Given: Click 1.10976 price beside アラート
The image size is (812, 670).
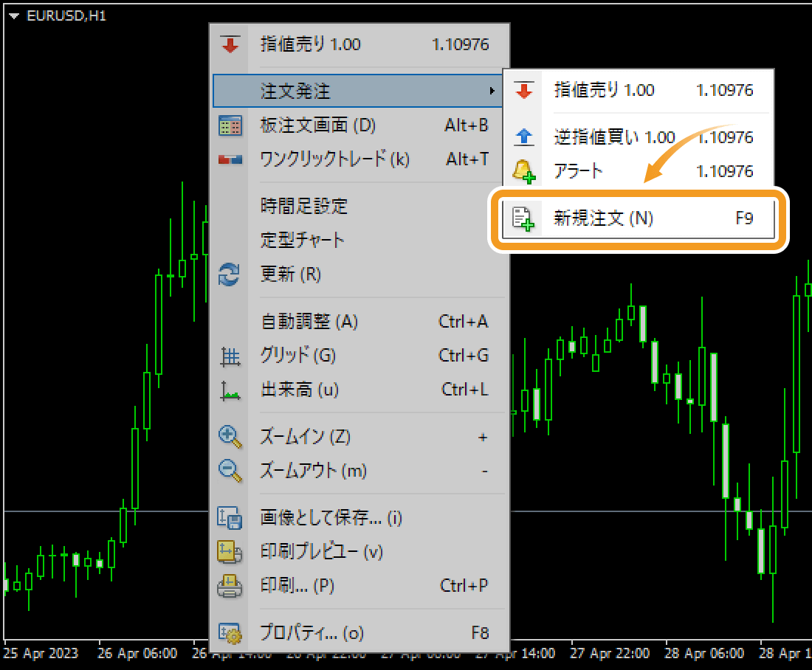Looking at the screenshot, I should [724, 171].
